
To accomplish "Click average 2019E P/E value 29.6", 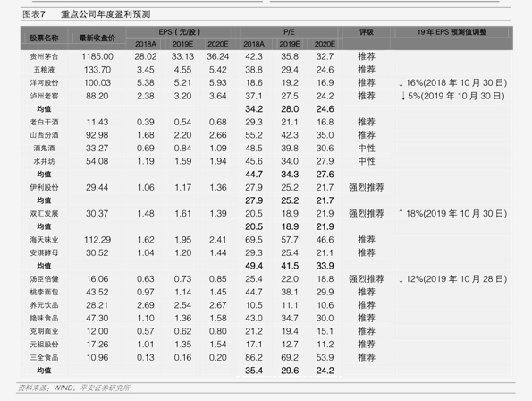I will [x=290, y=371].
